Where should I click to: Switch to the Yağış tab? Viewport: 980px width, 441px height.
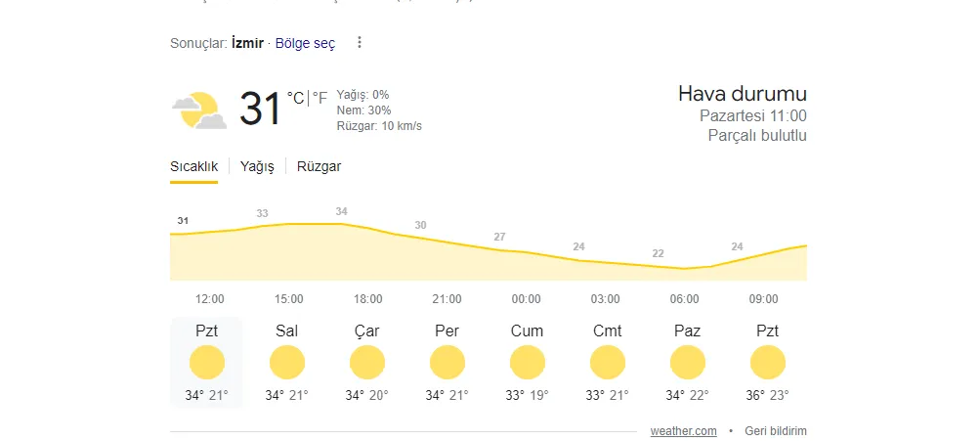coord(257,166)
